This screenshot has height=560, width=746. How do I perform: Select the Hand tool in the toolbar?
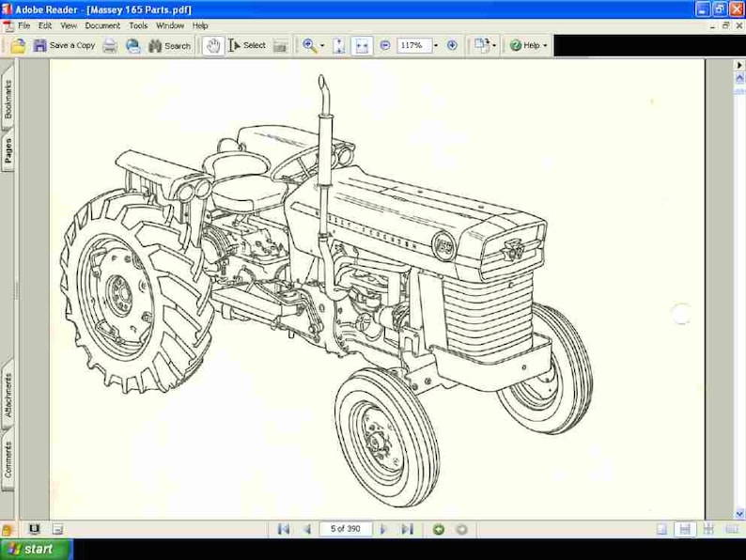pyautogui.click(x=213, y=46)
